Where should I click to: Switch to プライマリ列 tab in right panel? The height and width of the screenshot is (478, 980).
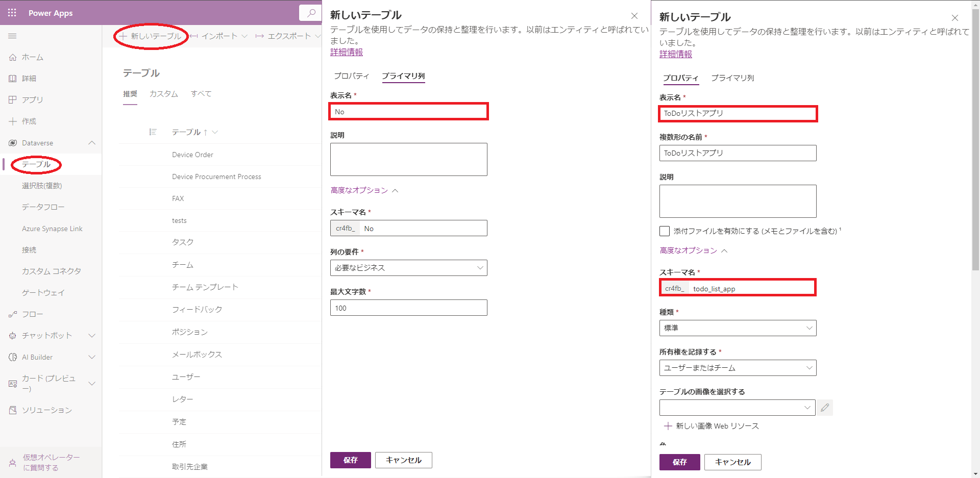click(732, 78)
